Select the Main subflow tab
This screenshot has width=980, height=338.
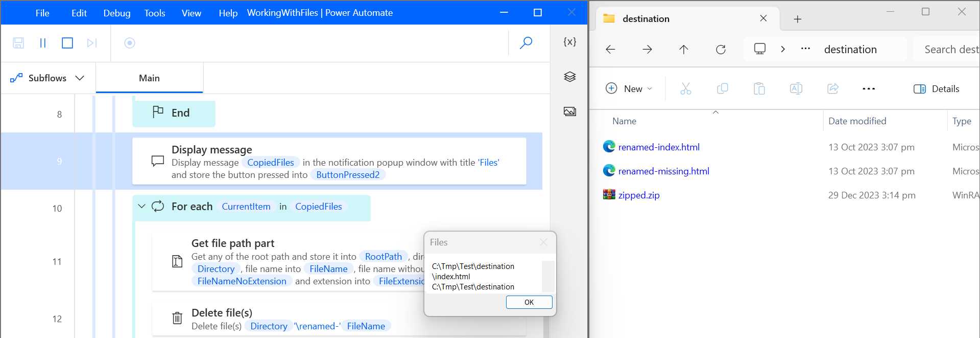click(149, 78)
